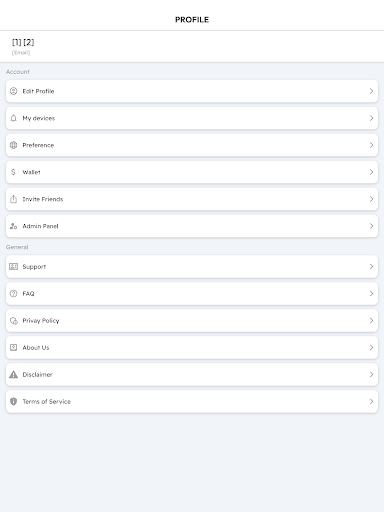Open the My devices menu item
Viewport: 384px width, 512px height.
pos(192,118)
